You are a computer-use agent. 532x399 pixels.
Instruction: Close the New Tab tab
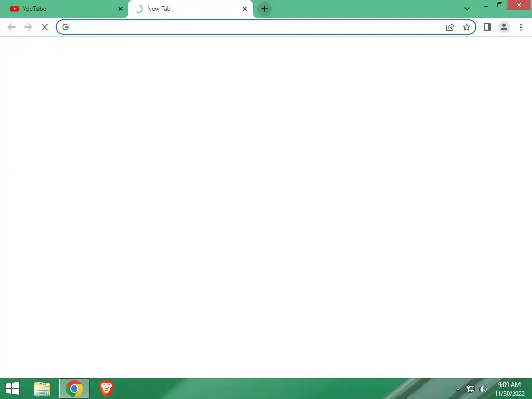tap(245, 9)
